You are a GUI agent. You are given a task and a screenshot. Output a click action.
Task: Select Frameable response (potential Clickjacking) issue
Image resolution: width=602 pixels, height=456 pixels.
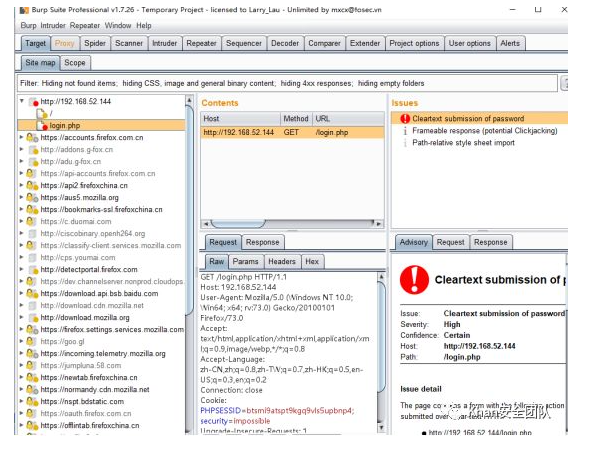485,131
